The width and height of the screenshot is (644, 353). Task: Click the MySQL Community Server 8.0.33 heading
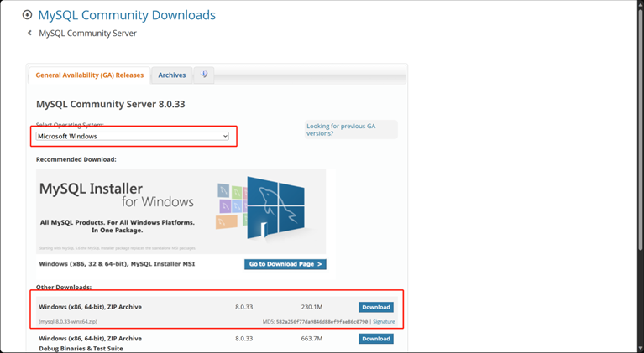click(111, 104)
